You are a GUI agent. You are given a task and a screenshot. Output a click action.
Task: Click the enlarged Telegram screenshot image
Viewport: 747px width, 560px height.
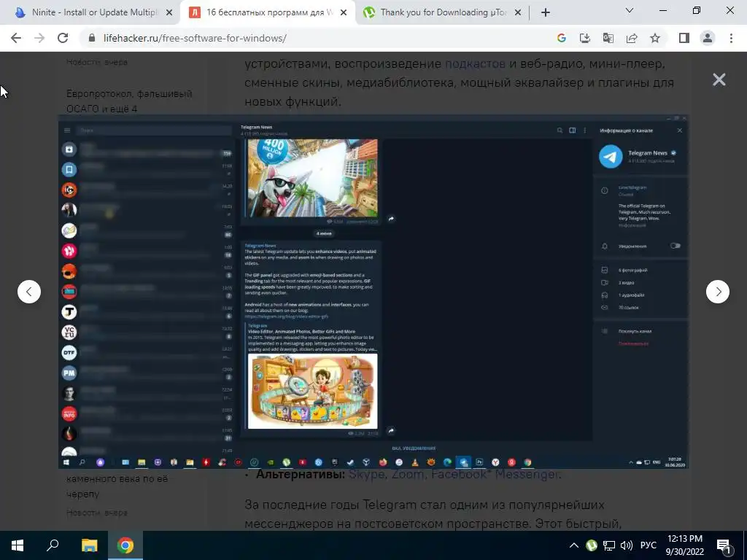pos(373,292)
